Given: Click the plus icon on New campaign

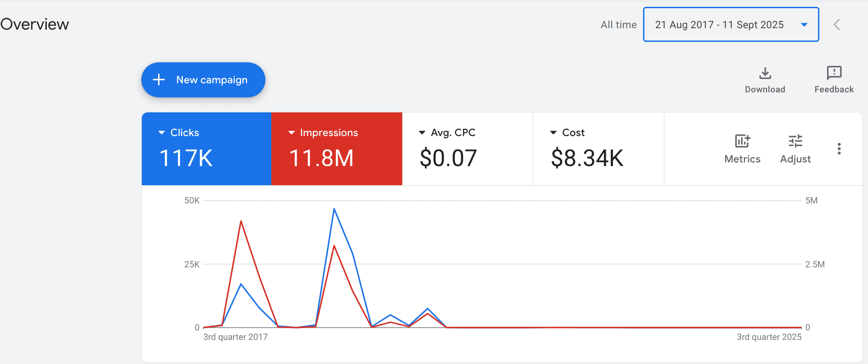Looking at the screenshot, I should 159,80.
